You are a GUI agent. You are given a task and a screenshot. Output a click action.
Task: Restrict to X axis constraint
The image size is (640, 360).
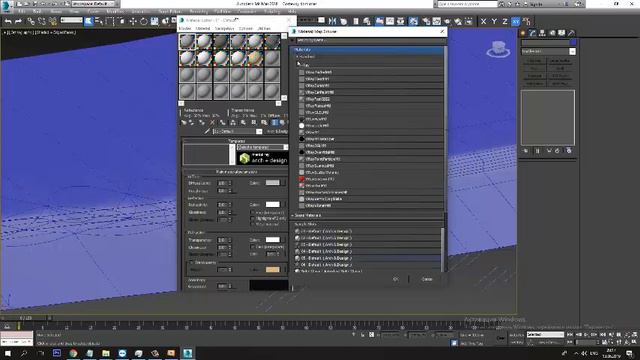click(484, 21)
